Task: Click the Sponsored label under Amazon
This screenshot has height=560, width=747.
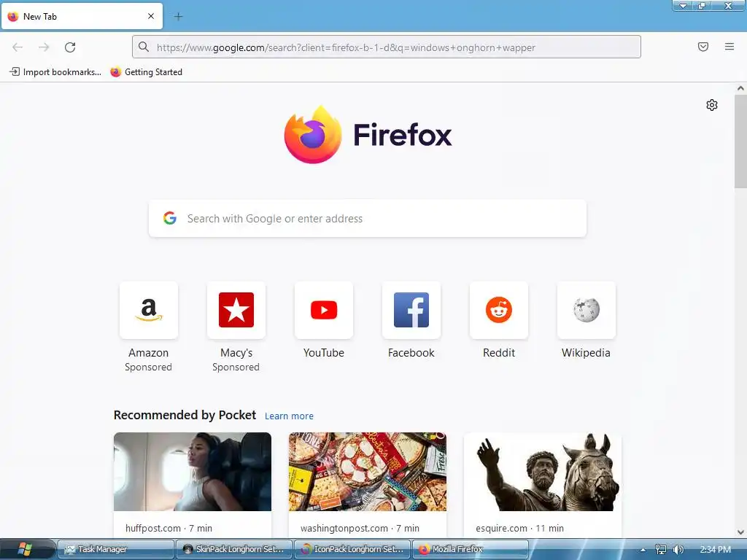Action: [x=148, y=367]
